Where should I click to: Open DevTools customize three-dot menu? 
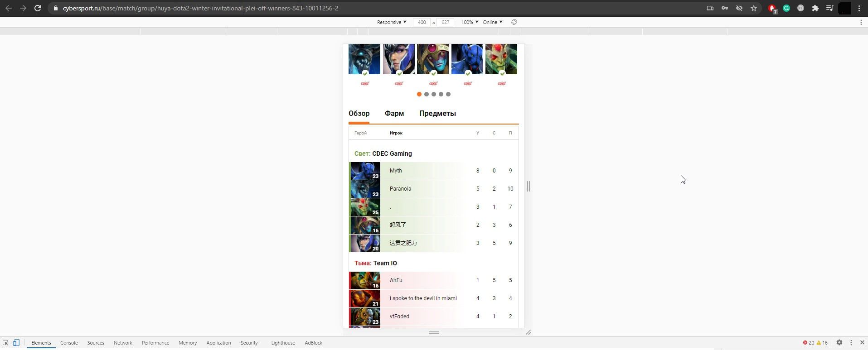pos(851,343)
